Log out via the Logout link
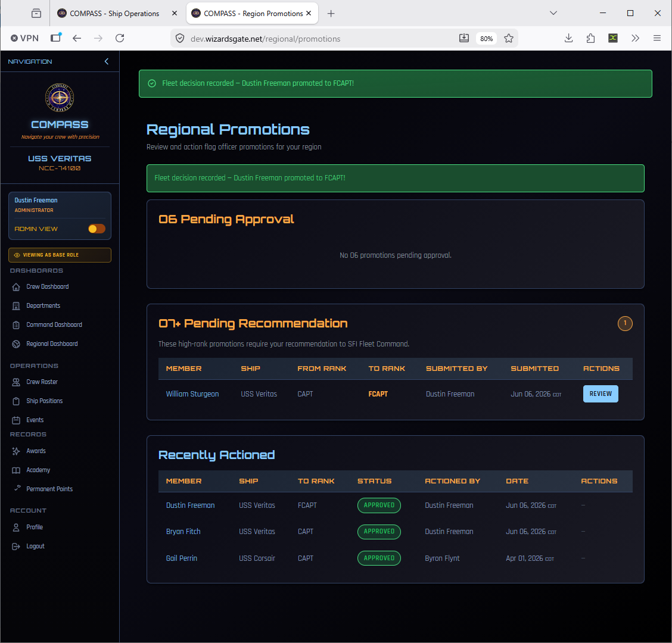 [x=35, y=546]
